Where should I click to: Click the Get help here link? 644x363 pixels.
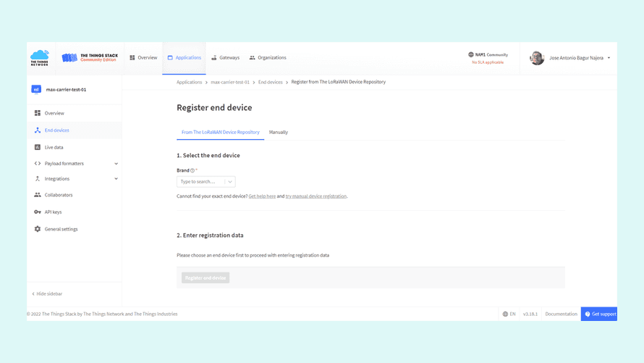click(262, 196)
